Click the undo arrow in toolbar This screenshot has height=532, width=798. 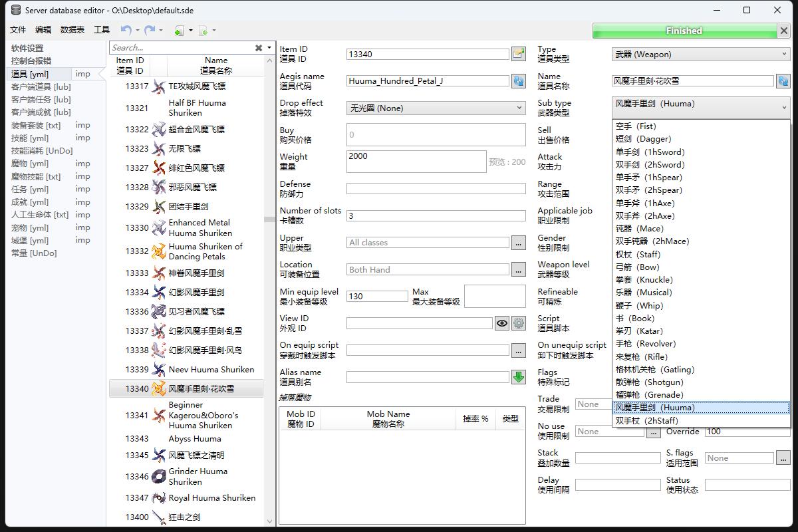[126, 30]
